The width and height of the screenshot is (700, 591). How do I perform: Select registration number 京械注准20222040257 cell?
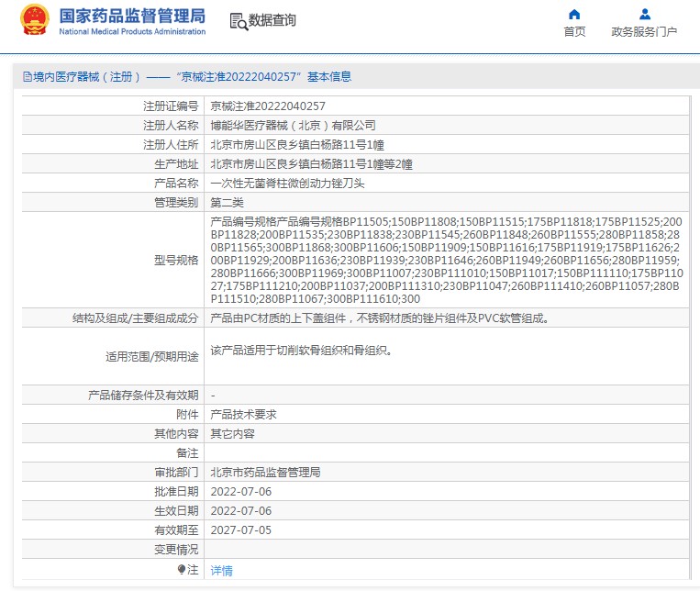tap(268, 106)
